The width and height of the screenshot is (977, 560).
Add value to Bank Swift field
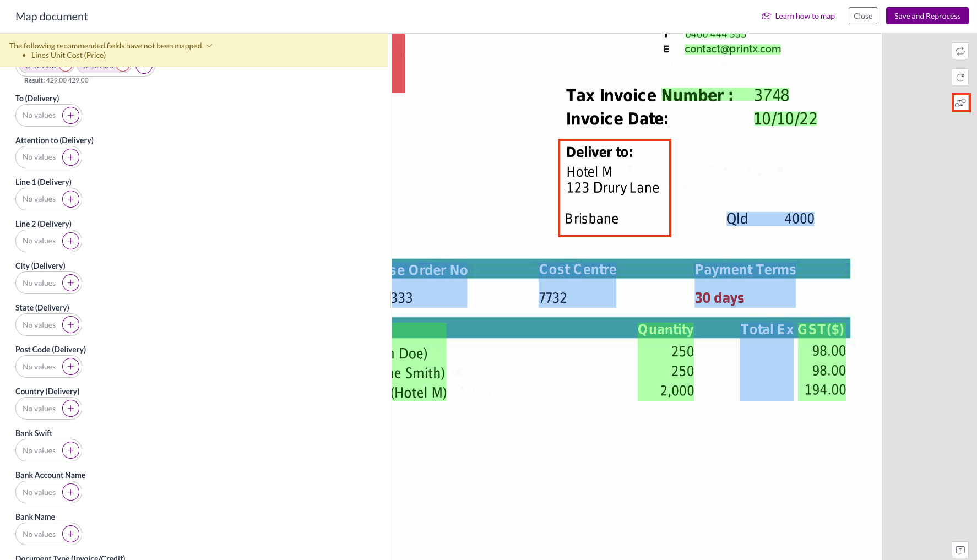71,450
